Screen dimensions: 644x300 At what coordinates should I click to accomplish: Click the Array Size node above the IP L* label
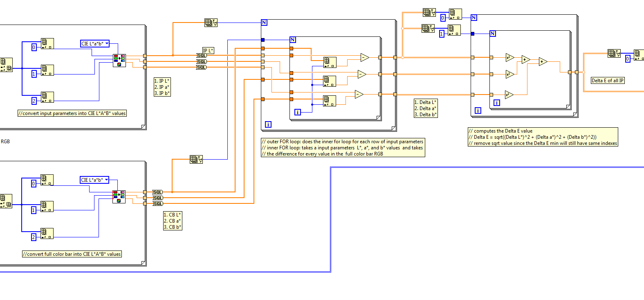(x=211, y=23)
